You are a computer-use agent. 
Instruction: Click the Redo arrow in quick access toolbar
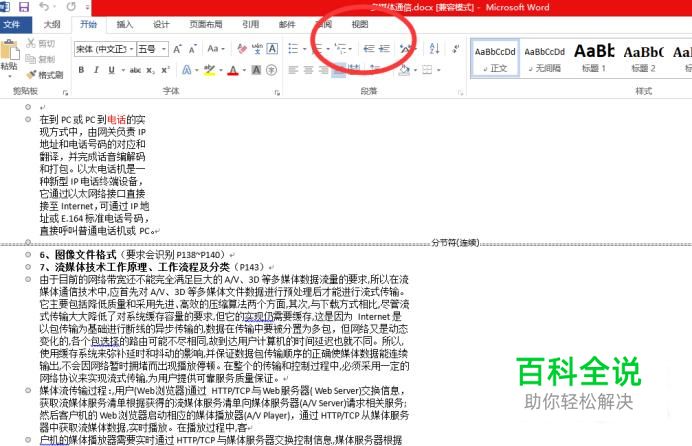[x=71, y=6]
